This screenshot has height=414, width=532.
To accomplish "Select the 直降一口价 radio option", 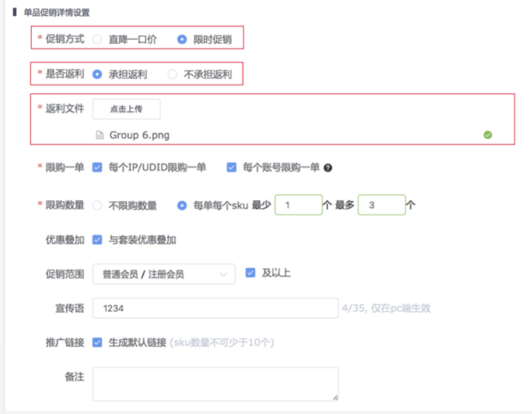I will pos(97,38).
